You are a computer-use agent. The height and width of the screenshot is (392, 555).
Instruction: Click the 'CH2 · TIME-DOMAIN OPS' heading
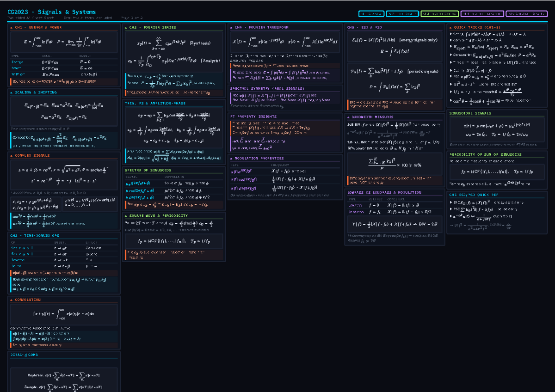34,235
